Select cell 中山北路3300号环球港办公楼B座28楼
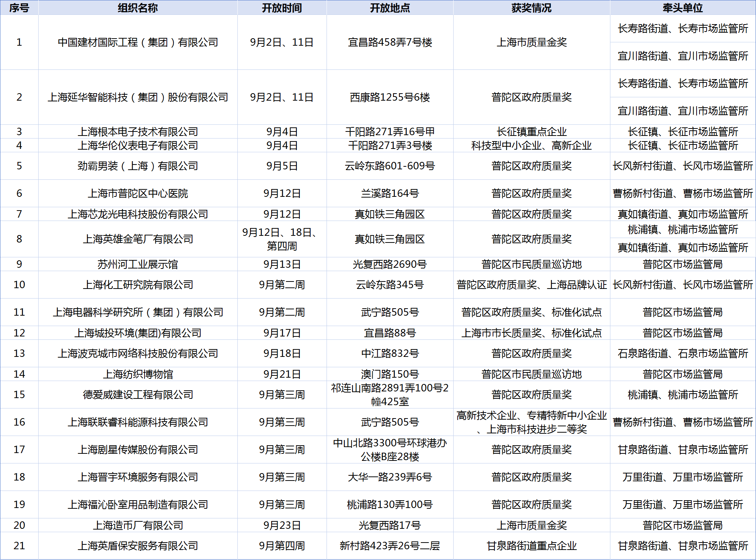The image size is (756, 560). point(390,450)
